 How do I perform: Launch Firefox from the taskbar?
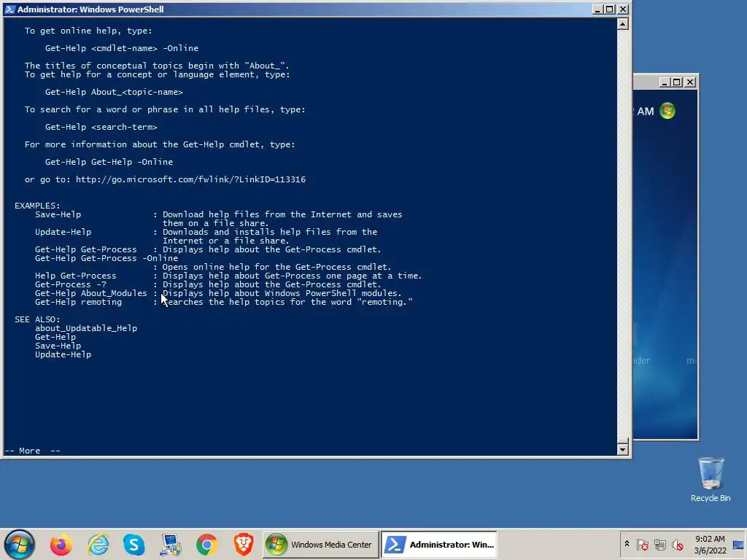click(61, 545)
